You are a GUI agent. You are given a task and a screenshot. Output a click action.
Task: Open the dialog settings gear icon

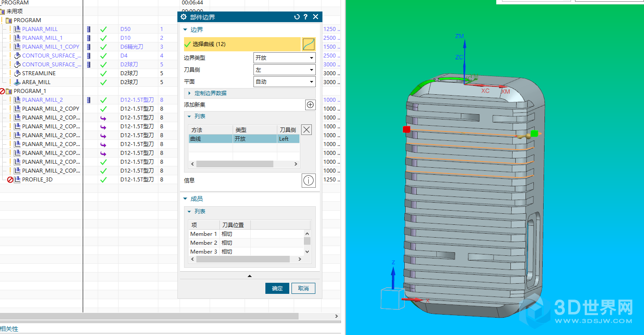pos(184,17)
